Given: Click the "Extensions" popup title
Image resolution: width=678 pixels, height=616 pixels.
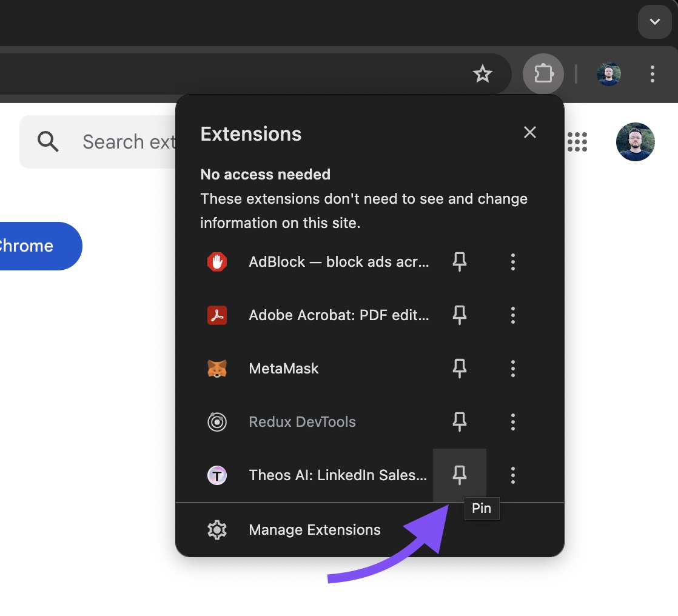Looking at the screenshot, I should point(251,134).
